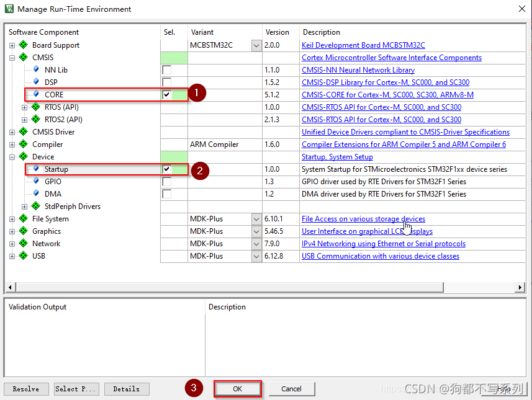This screenshot has height=400, width=532.
Task: Click the scroll right arrow
Action: coord(520,288)
